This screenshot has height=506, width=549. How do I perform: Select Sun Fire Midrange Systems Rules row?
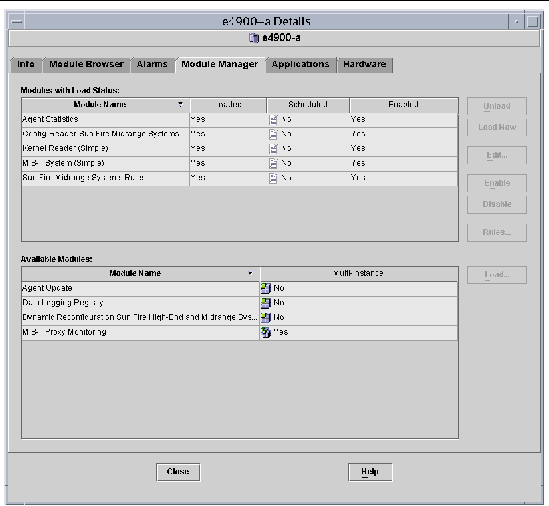pyautogui.click(x=239, y=178)
